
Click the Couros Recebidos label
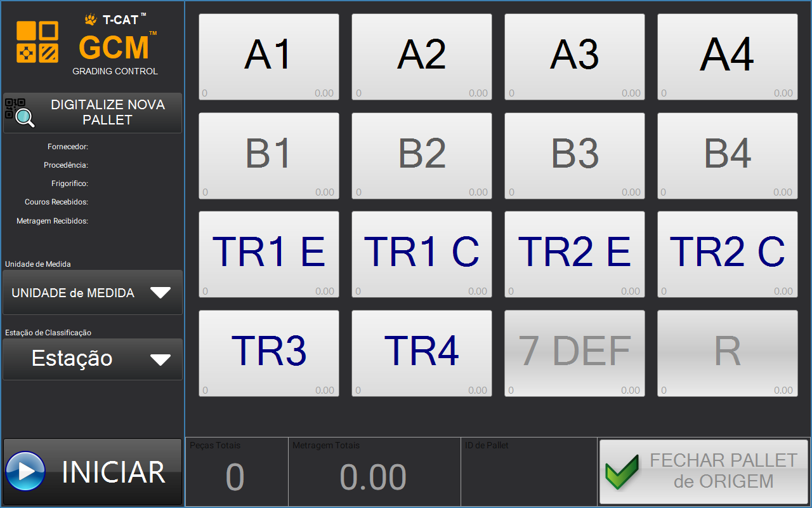click(56, 202)
